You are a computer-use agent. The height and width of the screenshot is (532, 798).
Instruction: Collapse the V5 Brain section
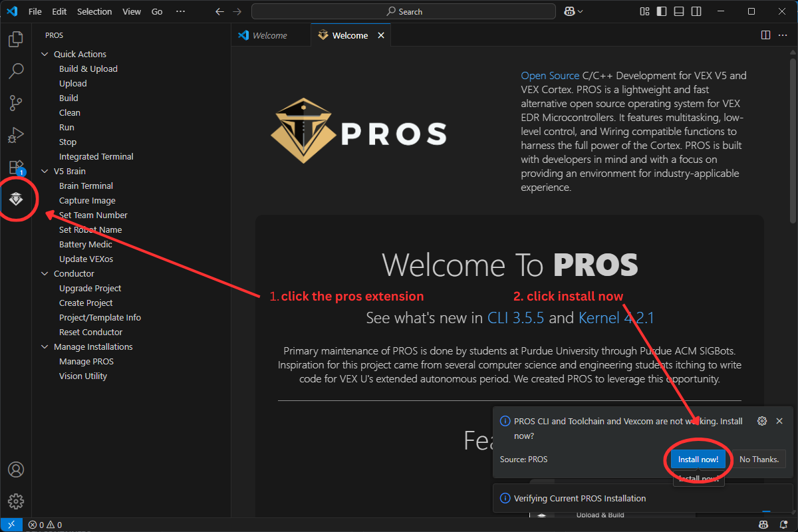tap(45, 172)
